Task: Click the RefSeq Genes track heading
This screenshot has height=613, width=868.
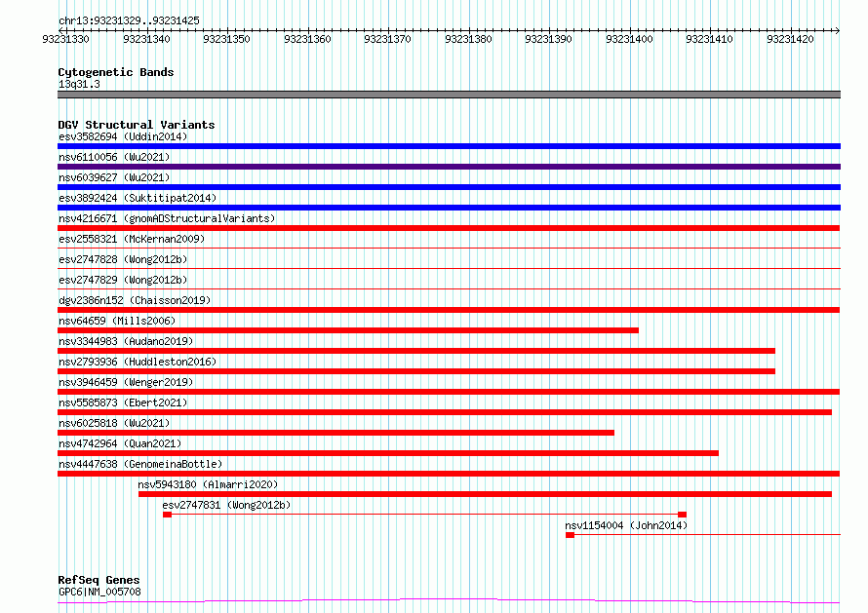Action: coord(99,580)
